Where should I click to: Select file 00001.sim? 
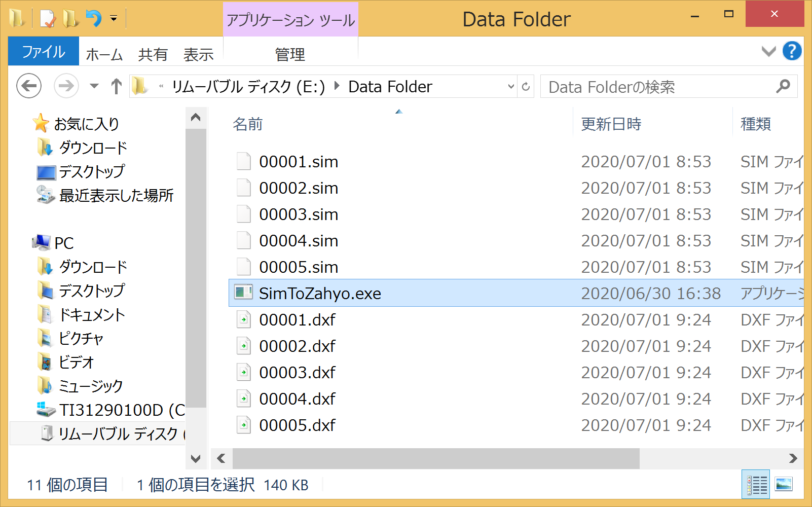(299, 162)
